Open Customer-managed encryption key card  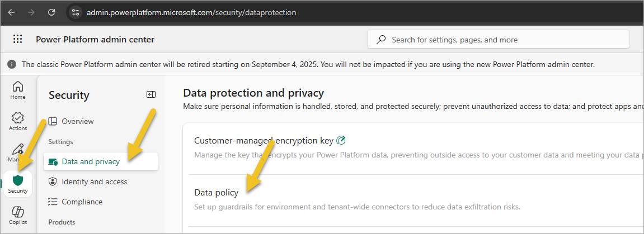415,148
